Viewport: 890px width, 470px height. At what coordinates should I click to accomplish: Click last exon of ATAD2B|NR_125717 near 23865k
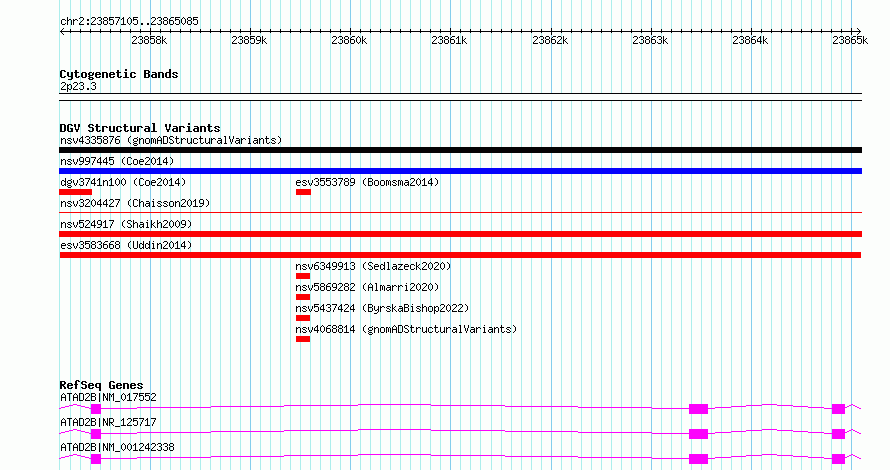click(838, 434)
